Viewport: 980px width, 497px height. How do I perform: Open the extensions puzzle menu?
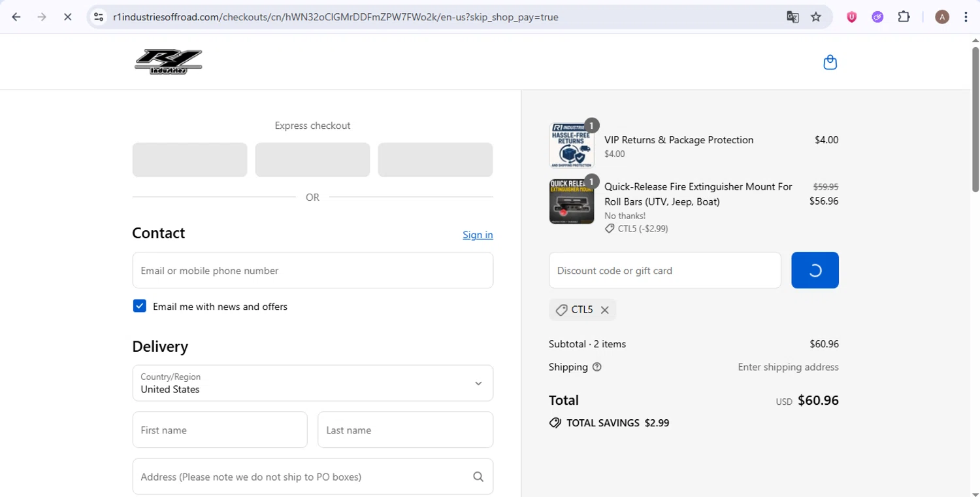[904, 17]
